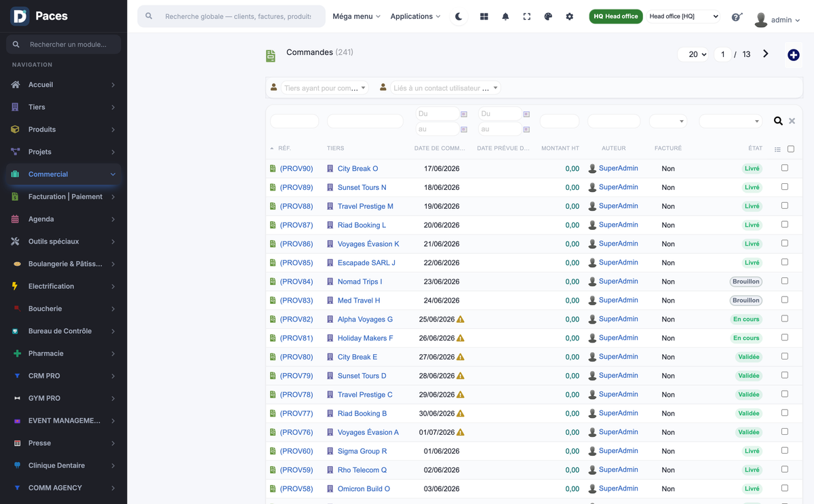The image size is (814, 504).
Task: Go to next page arrow
Action: 766,54
